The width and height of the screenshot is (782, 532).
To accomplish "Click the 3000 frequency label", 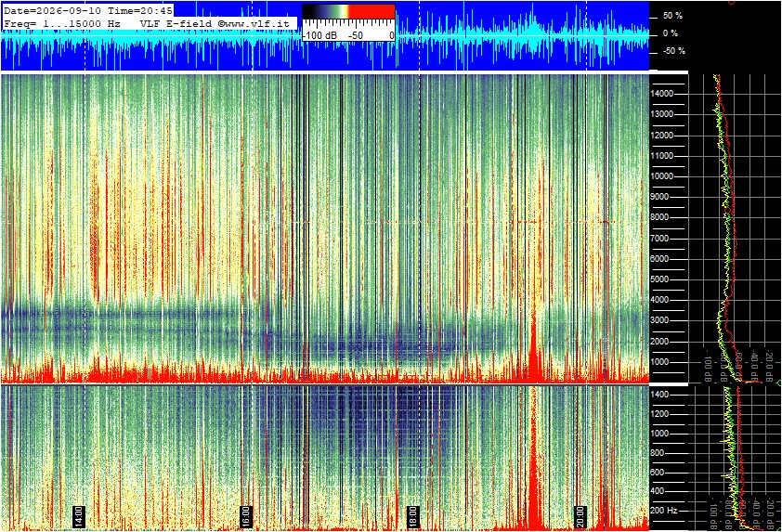I will pos(659,320).
